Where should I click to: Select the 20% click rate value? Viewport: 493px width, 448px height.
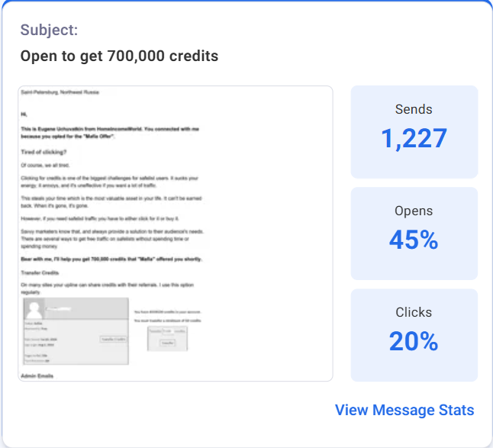point(414,341)
